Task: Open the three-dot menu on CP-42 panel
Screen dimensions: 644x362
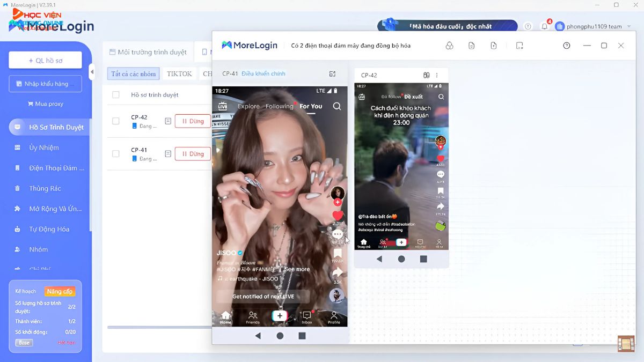Action: (x=437, y=75)
